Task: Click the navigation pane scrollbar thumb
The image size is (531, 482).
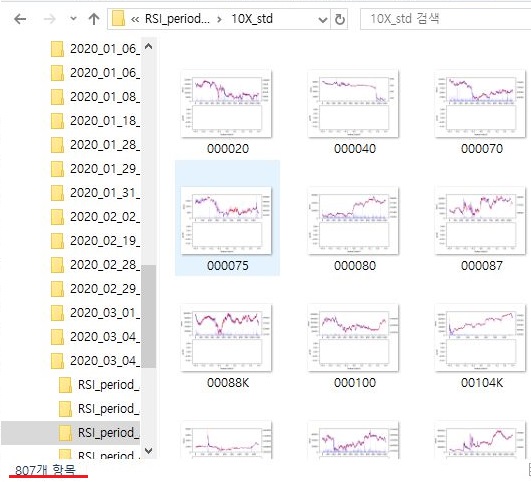Action: (x=148, y=316)
